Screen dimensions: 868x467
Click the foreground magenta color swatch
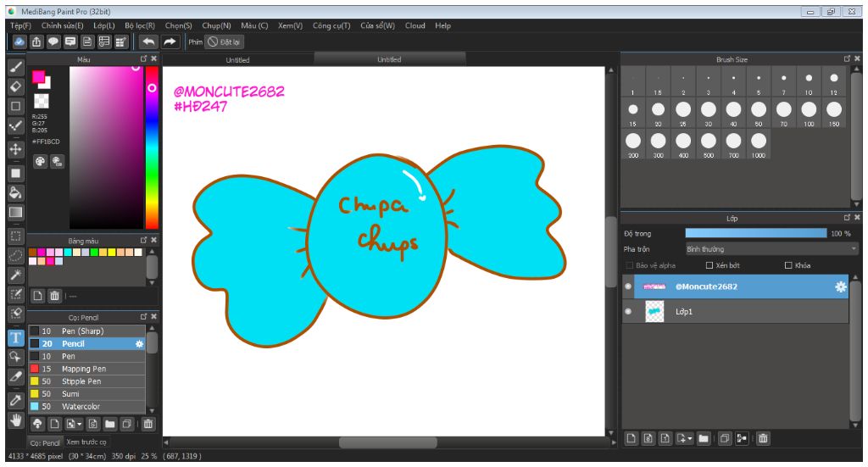[38, 77]
